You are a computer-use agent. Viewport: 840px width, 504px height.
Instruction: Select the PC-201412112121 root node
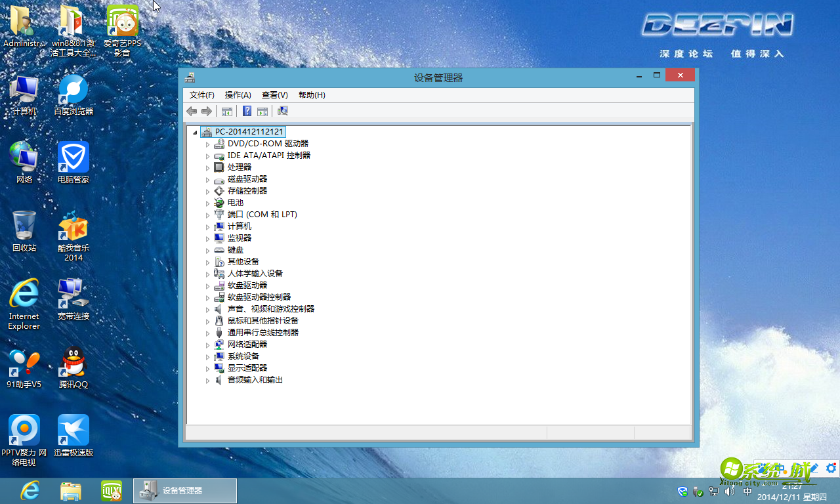pyautogui.click(x=249, y=131)
